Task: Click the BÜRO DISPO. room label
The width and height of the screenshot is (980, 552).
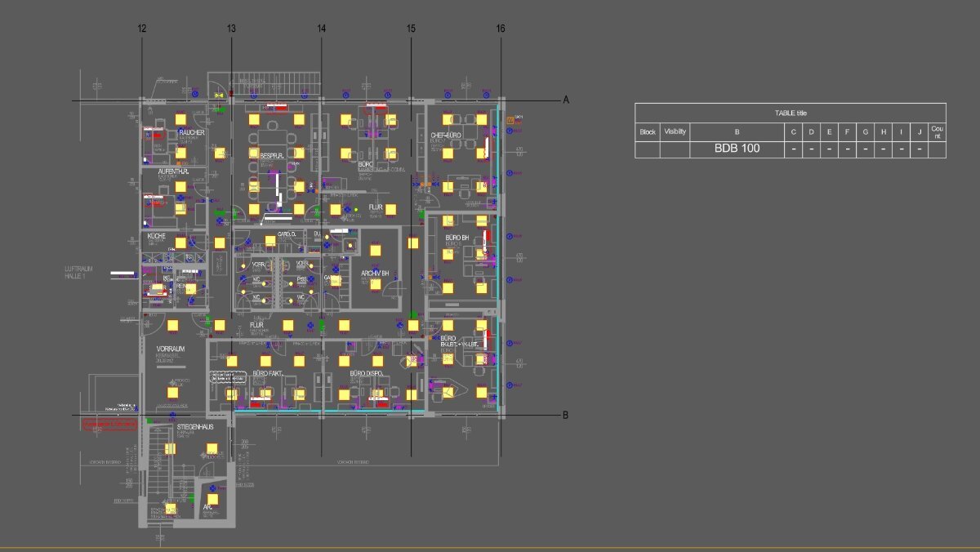Action: click(367, 373)
